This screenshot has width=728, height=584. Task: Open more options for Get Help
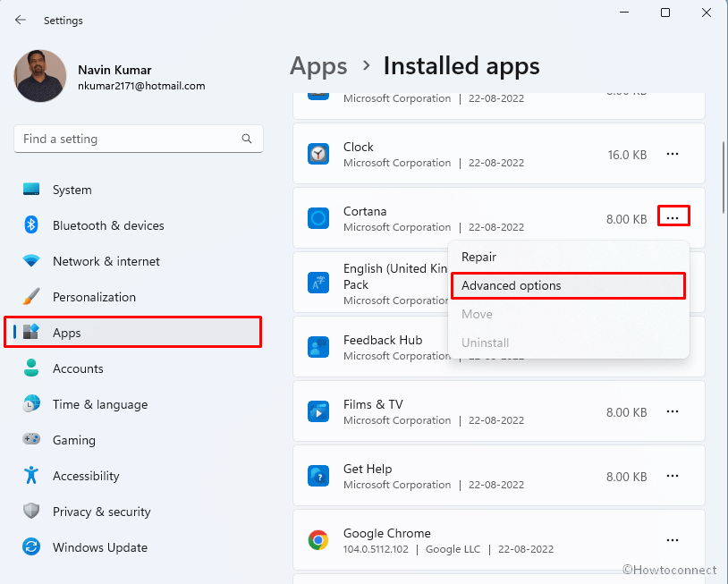tap(673, 476)
